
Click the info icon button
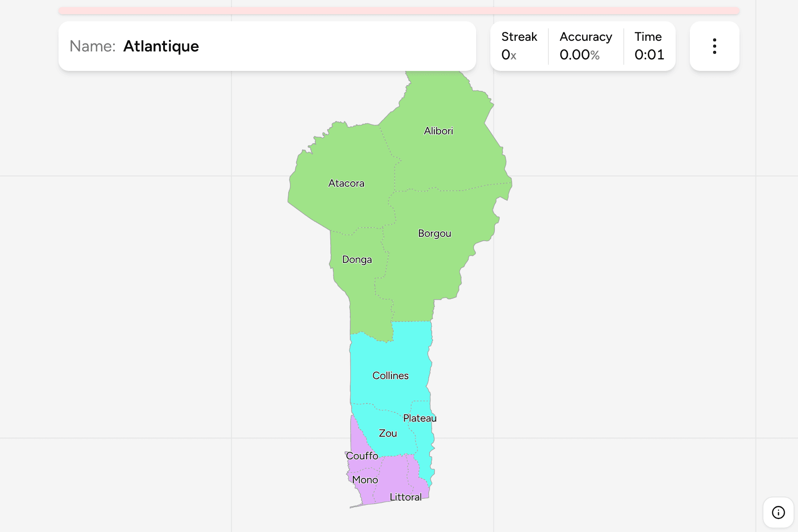point(778,512)
